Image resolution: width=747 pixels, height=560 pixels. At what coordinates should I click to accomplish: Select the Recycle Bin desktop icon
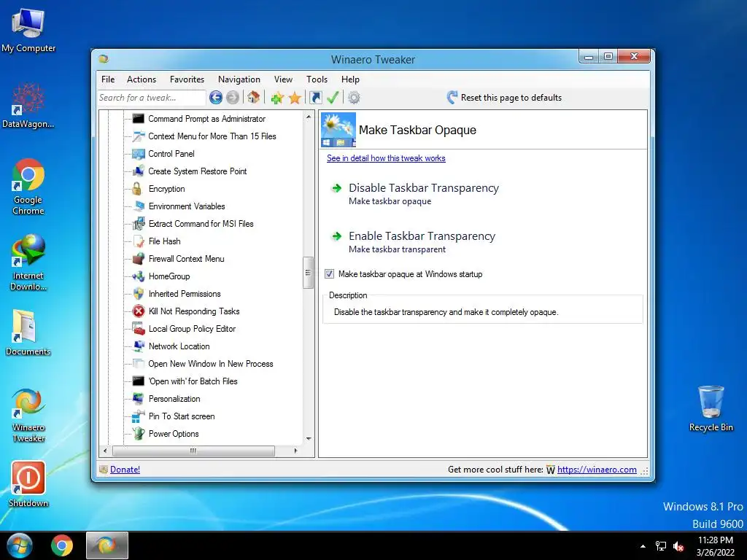tap(711, 408)
